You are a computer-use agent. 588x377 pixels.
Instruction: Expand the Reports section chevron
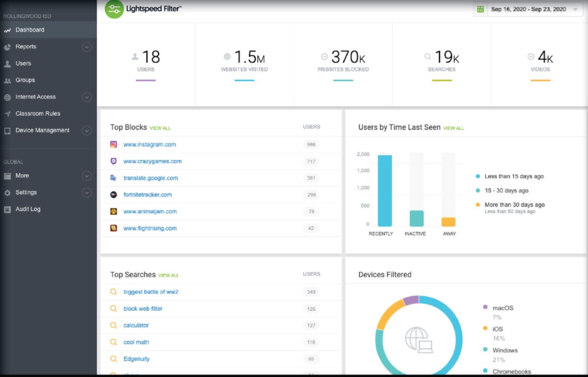87,47
